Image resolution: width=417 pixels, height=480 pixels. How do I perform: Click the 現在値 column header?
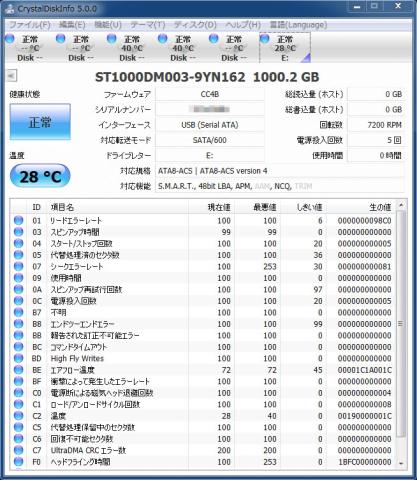point(211,207)
